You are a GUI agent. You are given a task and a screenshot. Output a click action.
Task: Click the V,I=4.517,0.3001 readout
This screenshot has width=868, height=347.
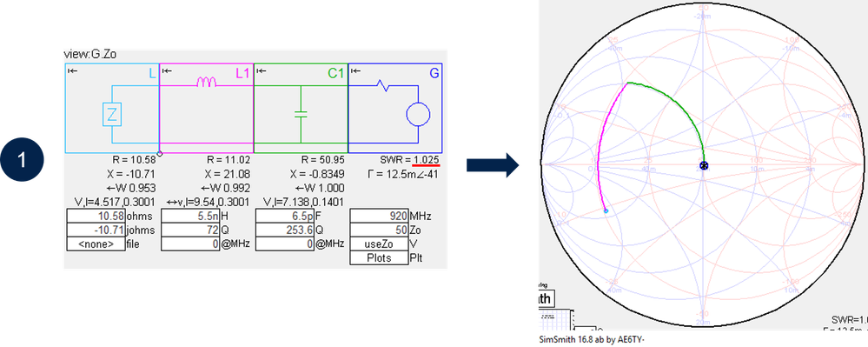(116, 201)
